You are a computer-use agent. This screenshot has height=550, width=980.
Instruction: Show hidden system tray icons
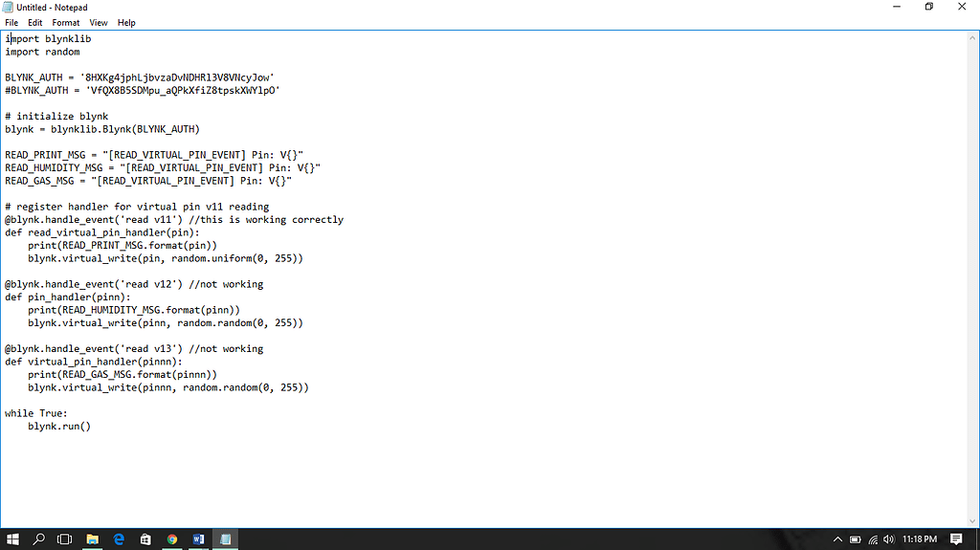(x=837, y=539)
